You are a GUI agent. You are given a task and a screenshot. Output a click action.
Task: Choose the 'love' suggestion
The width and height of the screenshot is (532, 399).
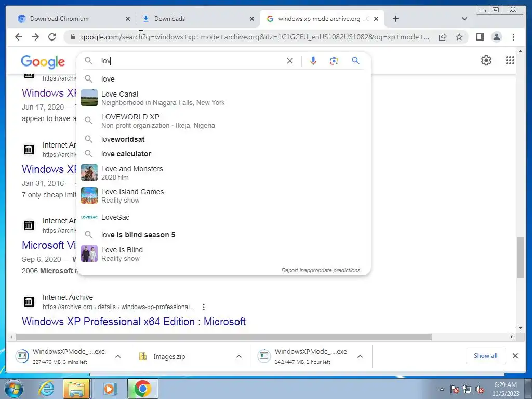pos(223,79)
